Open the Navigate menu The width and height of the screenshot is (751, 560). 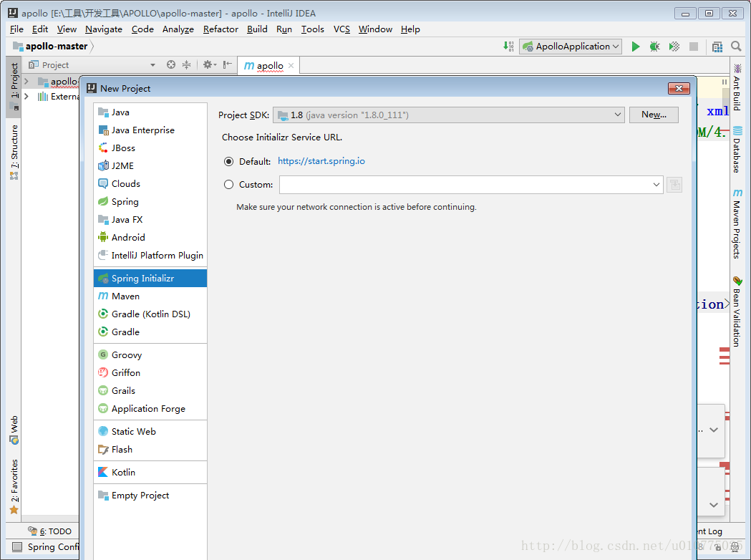pyautogui.click(x=104, y=29)
